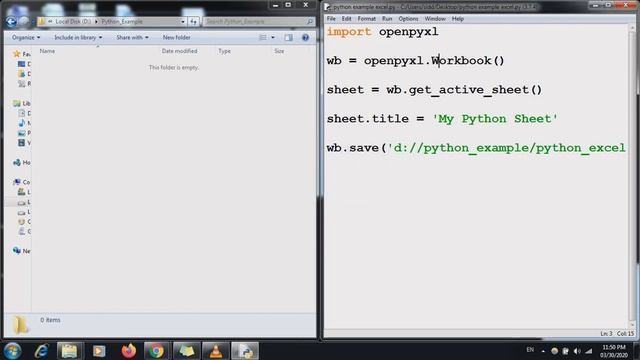Open Windows Start button
This screenshot has height=360, width=640.
point(13,351)
